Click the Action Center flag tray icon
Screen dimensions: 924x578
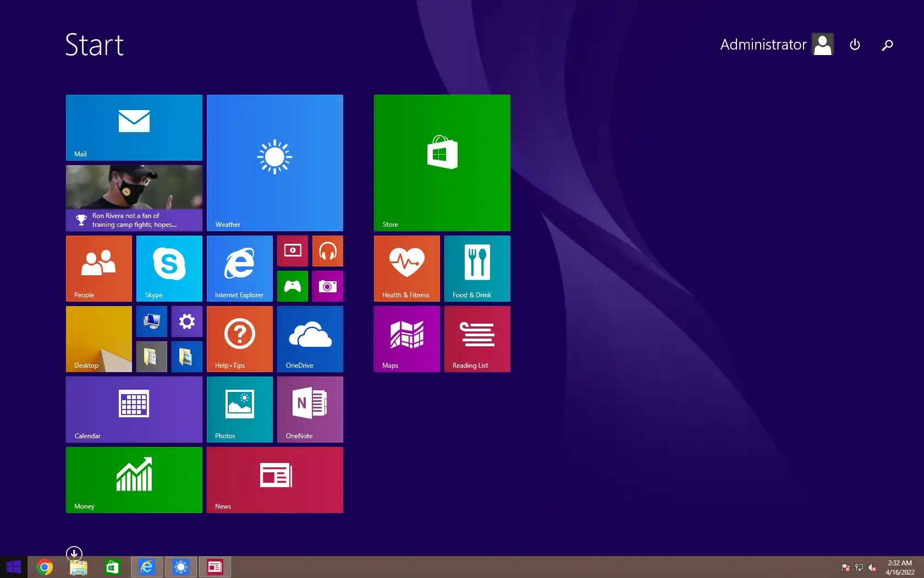pos(846,568)
